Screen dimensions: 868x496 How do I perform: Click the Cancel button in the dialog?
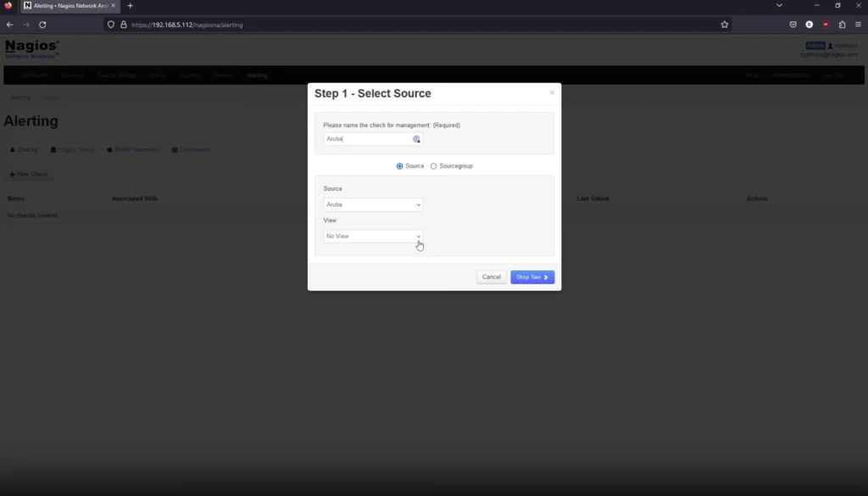point(491,276)
